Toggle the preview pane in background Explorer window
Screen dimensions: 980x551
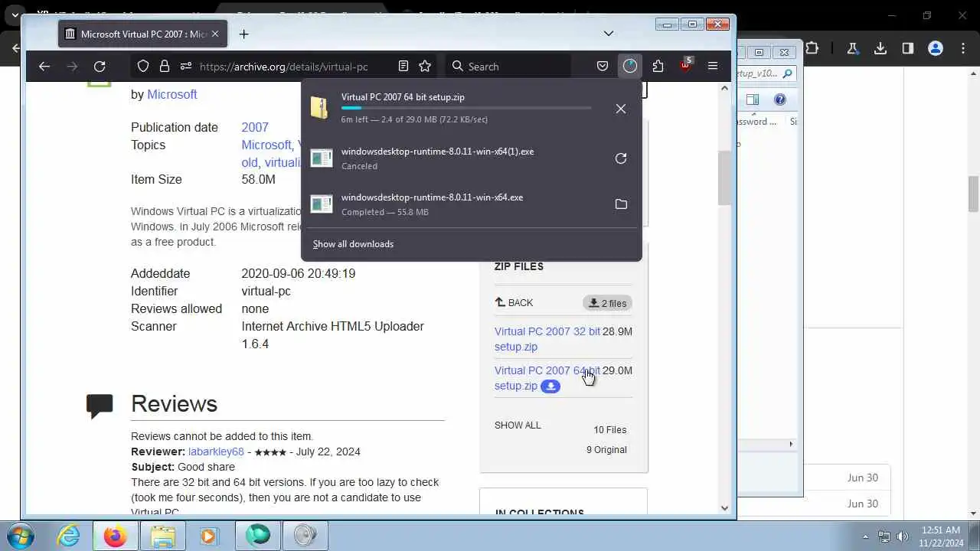pyautogui.click(x=753, y=99)
